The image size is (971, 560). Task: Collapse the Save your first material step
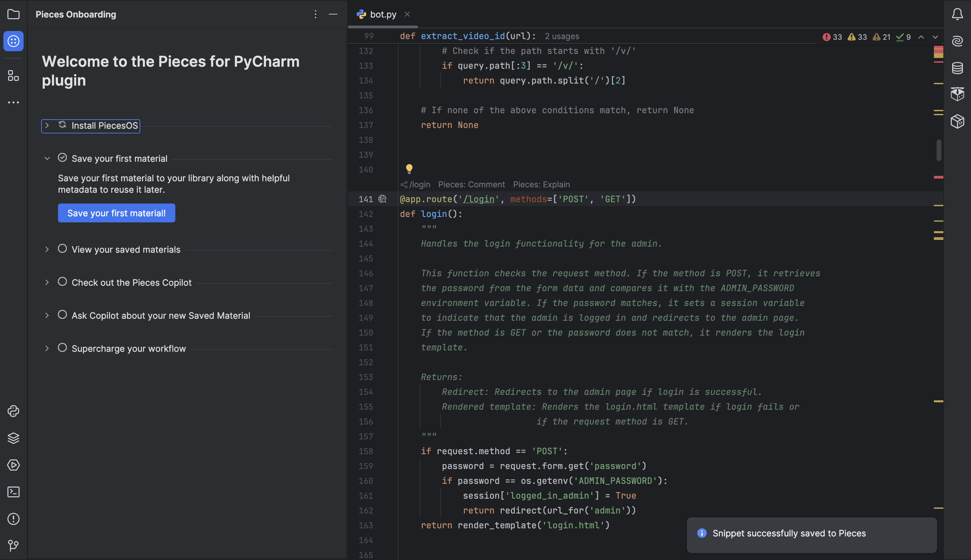tap(47, 158)
